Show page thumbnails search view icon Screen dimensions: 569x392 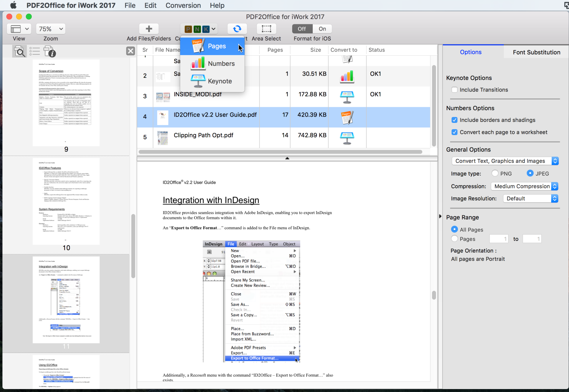click(20, 52)
